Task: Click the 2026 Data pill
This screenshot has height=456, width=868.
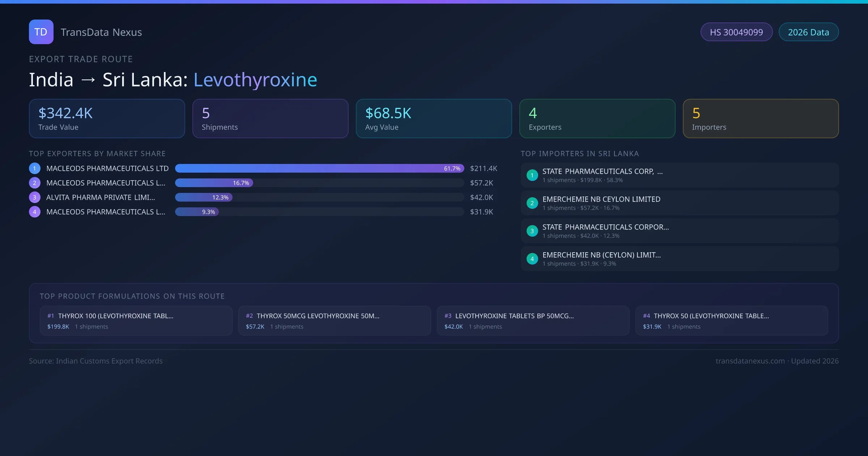Action: coord(808,32)
